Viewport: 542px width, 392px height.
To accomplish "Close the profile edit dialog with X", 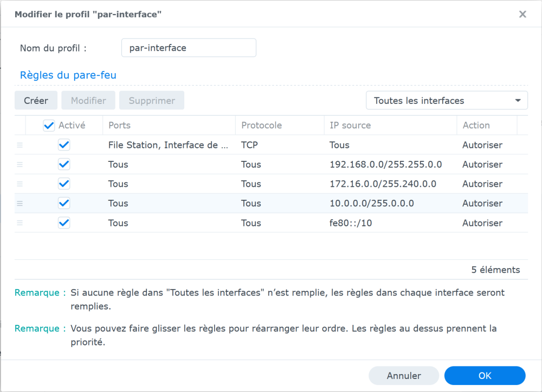I will click(x=522, y=15).
